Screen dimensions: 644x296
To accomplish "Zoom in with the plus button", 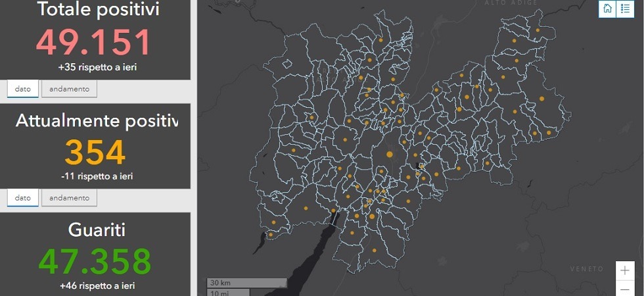I will click(x=625, y=271).
